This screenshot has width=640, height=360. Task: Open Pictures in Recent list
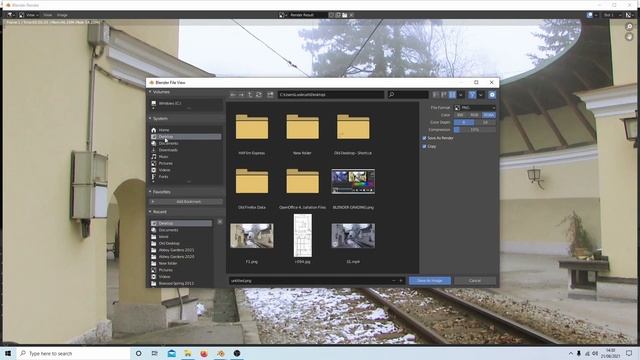click(x=181, y=270)
